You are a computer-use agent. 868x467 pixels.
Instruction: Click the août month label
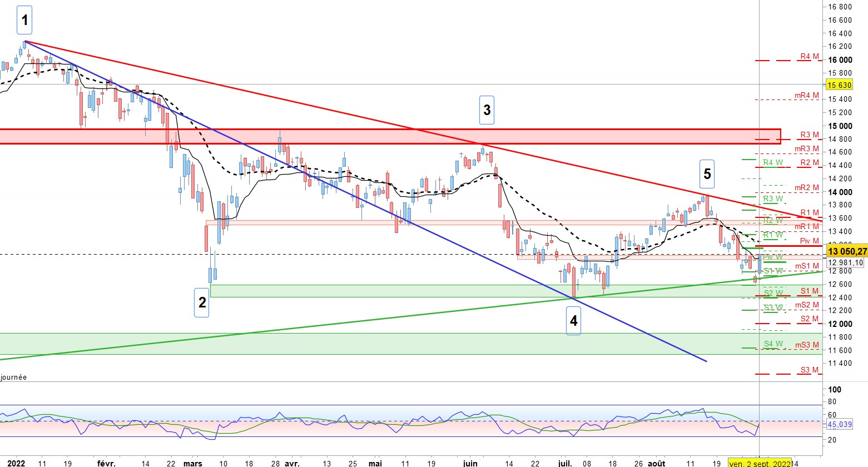[657, 463]
